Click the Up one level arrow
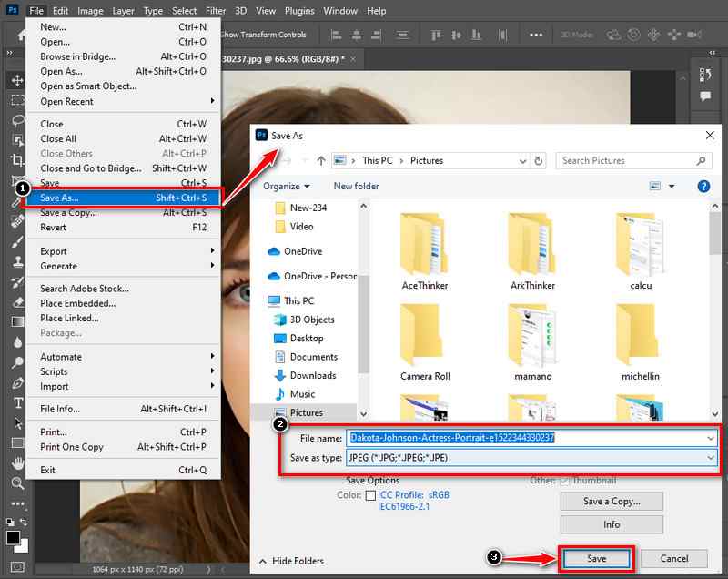Screen dimensions: 728x579 tap(321, 160)
